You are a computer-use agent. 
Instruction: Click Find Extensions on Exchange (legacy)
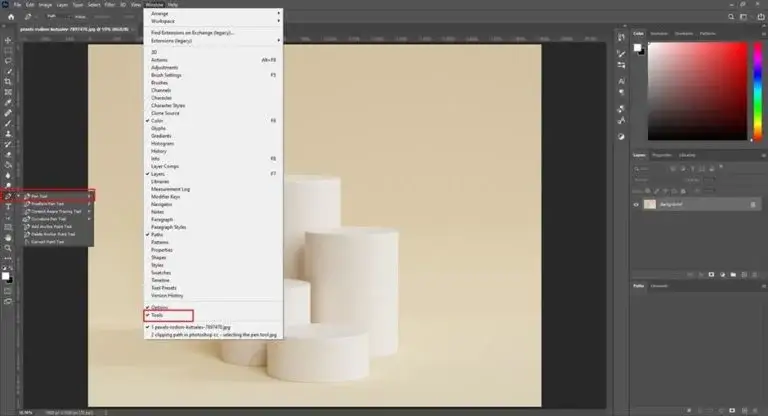(193, 33)
